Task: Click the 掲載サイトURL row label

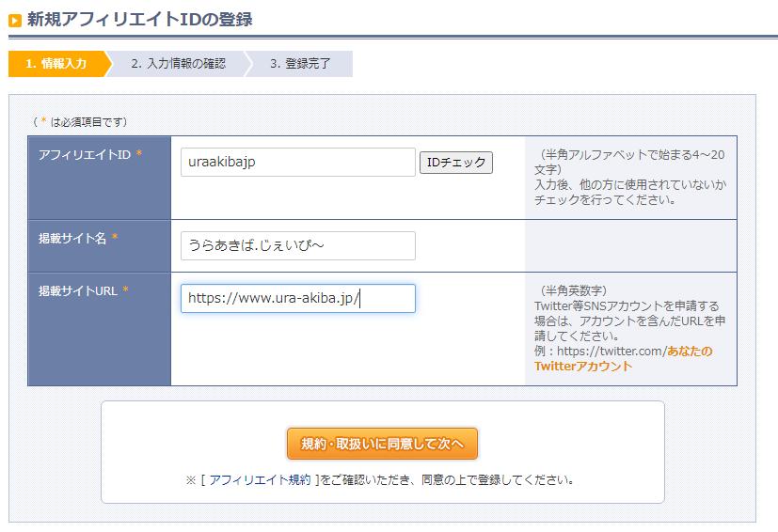Action: (x=78, y=291)
